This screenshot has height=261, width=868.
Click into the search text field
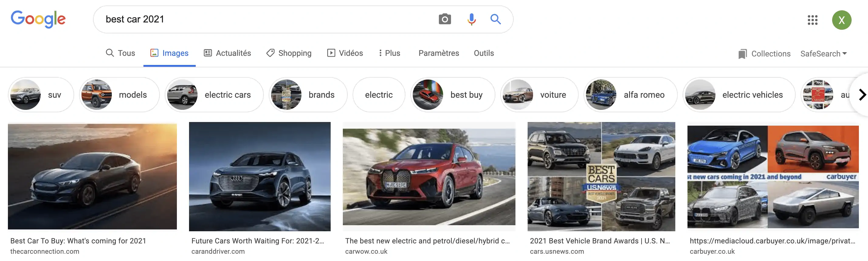click(x=263, y=19)
